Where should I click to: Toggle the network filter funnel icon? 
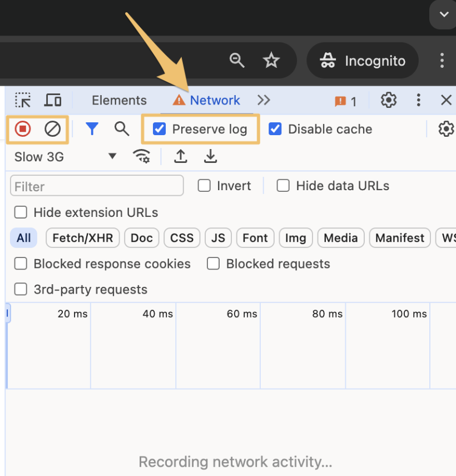coord(92,129)
